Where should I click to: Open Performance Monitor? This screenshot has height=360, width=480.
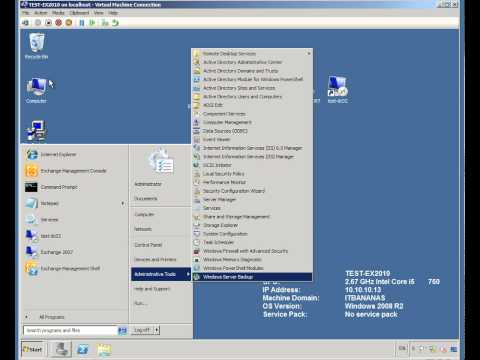tap(252, 182)
